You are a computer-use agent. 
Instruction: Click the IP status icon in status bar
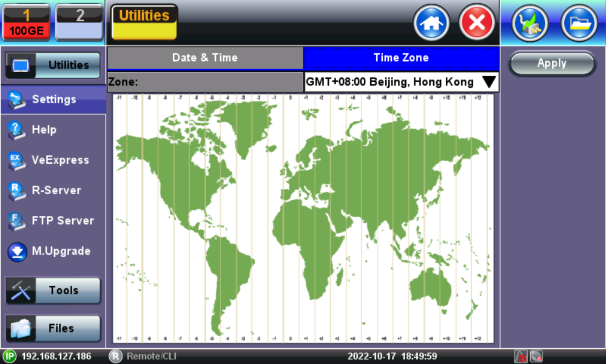pyautogui.click(x=9, y=356)
